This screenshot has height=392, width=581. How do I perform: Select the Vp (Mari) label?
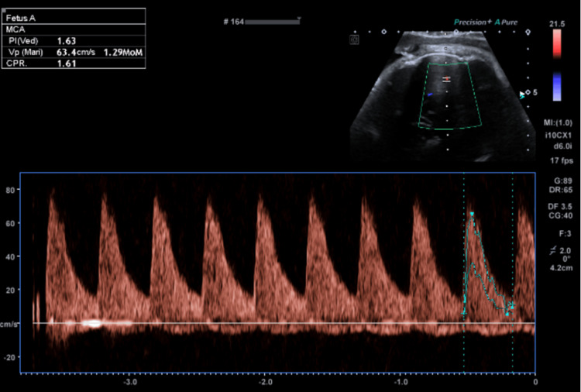pyautogui.click(x=26, y=52)
